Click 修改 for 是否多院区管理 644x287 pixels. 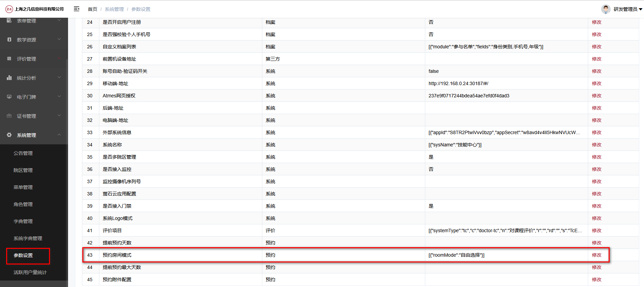point(597,157)
